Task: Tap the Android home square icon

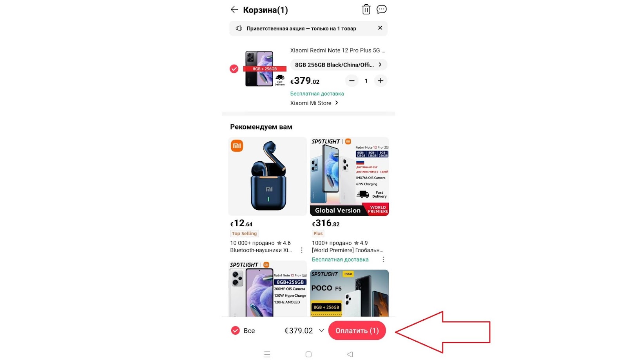Action: point(308,355)
